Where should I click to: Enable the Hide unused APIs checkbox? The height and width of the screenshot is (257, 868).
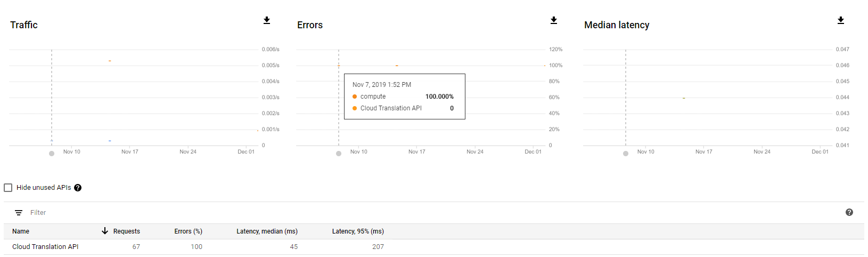[x=8, y=188]
